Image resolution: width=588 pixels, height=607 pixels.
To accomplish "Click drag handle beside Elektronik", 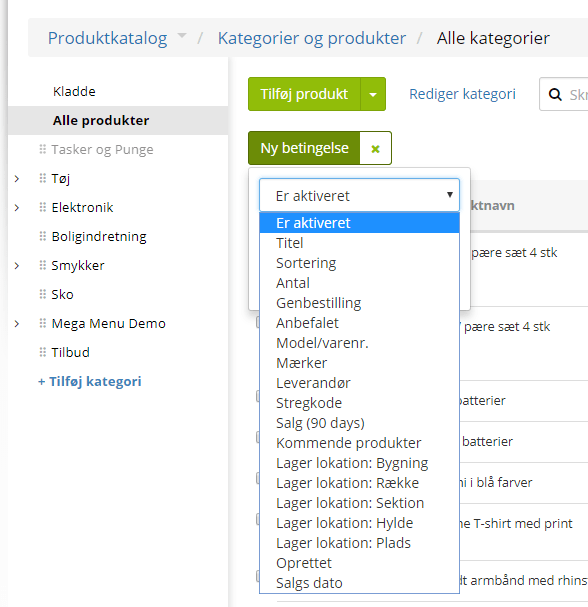I will (43, 207).
